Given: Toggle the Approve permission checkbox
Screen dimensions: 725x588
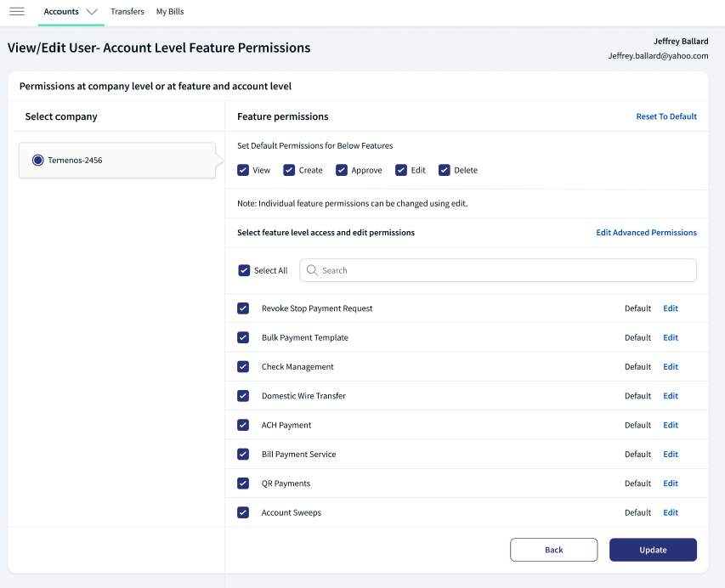Looking at the screenshot, I should 342,170.
